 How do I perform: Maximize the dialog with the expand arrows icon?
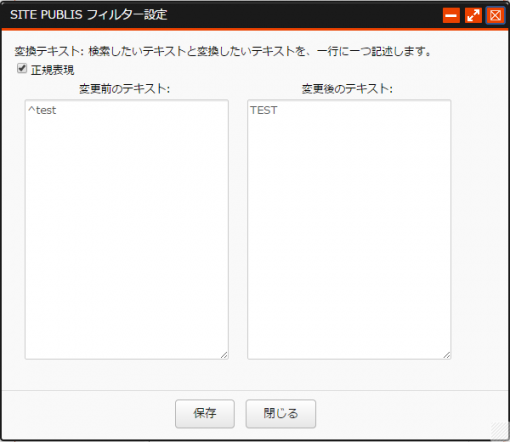(473, 15)
